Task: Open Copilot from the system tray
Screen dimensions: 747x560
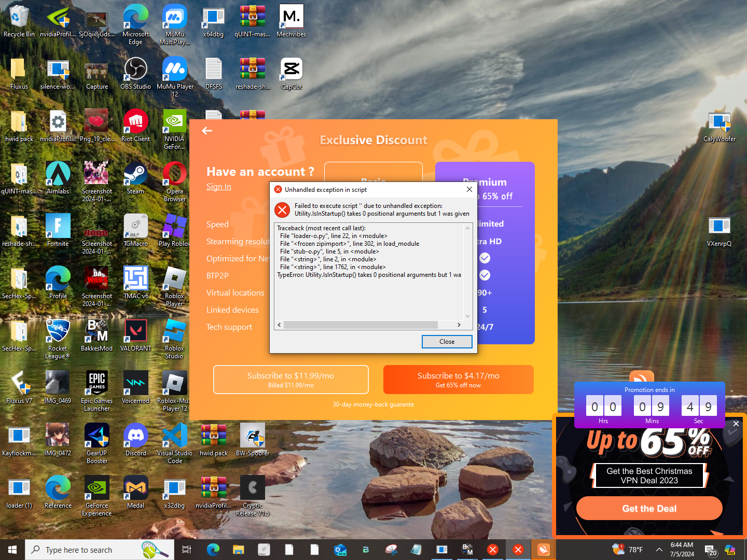Action: coord(730,550)
